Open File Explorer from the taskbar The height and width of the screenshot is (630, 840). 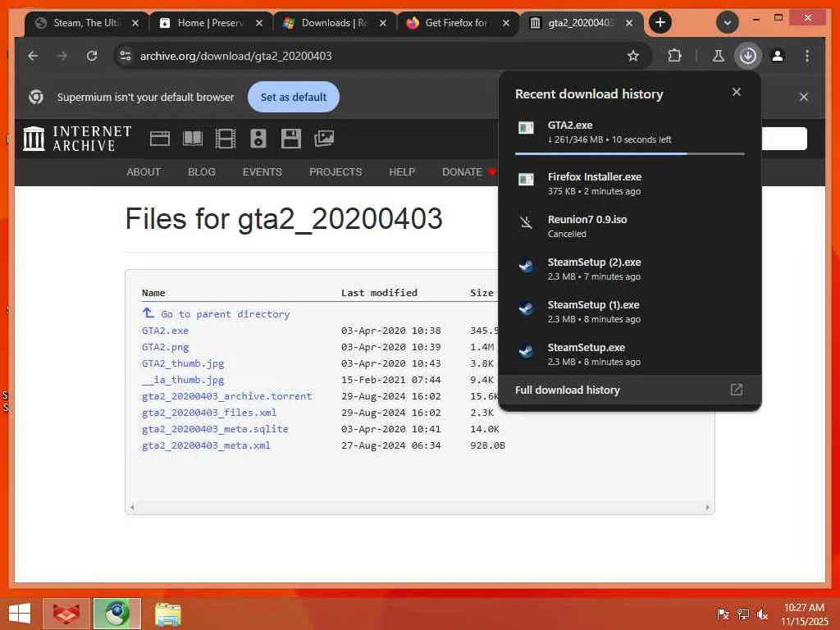point(167,614)
